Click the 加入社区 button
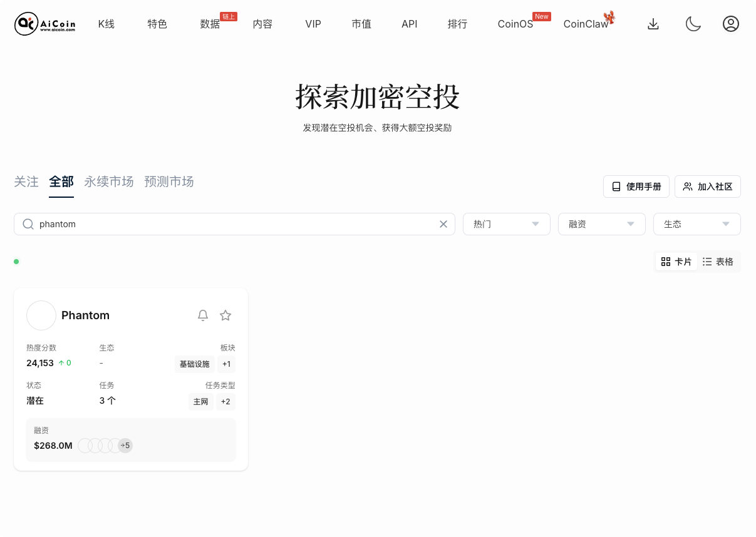Viewport: 756px width, 537px height. coord(708,187)
